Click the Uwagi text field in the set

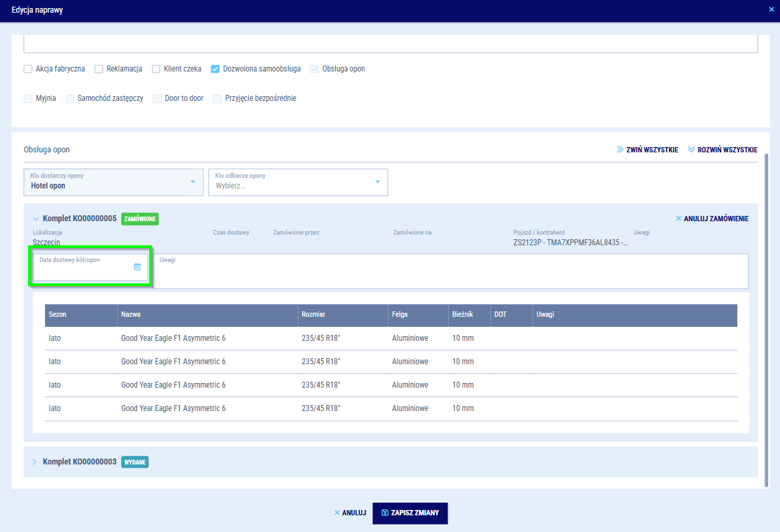click(x=452, y=271)
